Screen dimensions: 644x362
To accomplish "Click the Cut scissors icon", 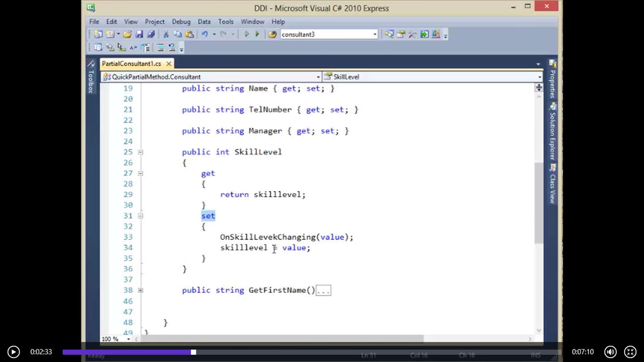I will (x=166, y=34).
